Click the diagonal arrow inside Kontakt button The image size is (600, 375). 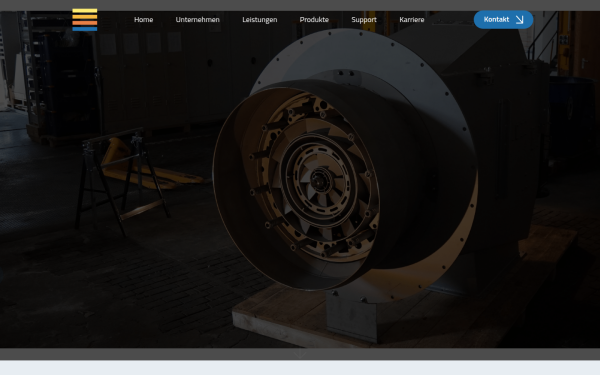pos(519,20)
